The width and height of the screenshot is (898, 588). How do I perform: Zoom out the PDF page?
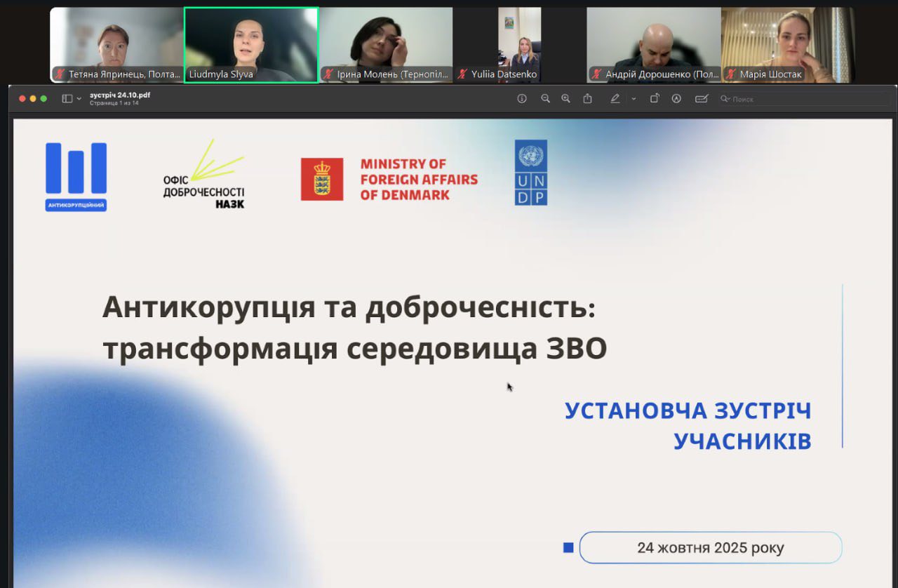point(545,99)
